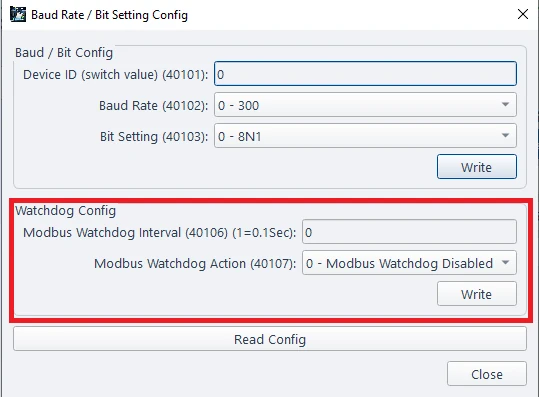Screen dimensions: 539x397
Task: Expand the Modbus Watchdog Action dropdown arrow
Action: pos(505,263)
